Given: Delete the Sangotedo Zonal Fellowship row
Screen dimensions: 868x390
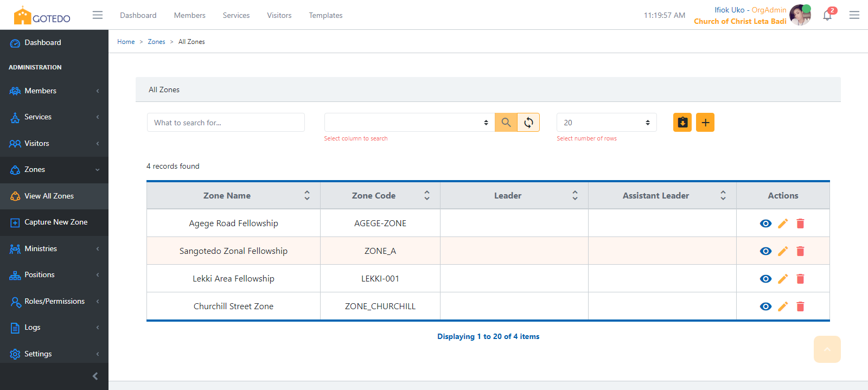Looking at the screenshot, I should pyautogui.click(x=800, y=251).
